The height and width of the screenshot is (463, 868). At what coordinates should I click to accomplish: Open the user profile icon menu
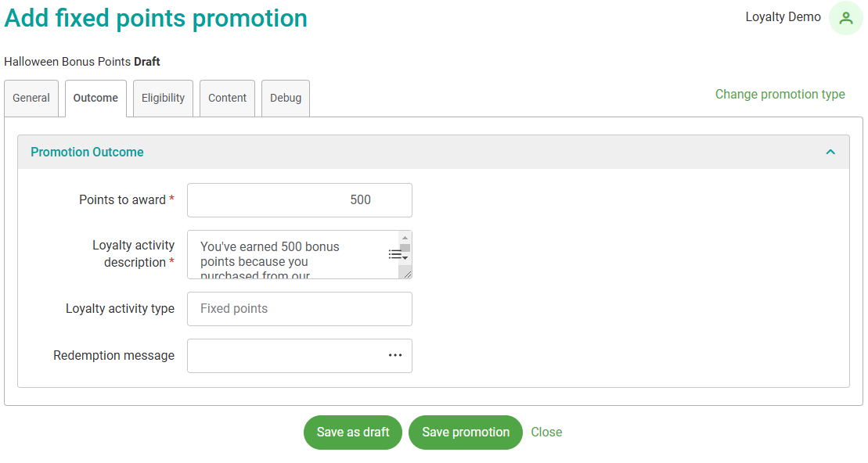click(845, 19)
